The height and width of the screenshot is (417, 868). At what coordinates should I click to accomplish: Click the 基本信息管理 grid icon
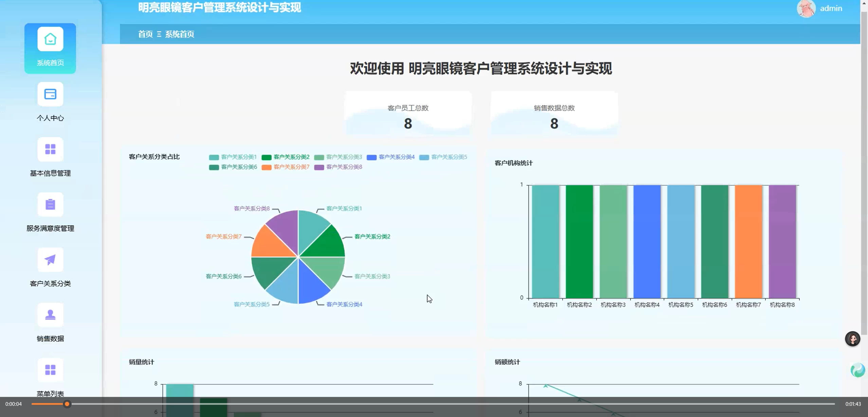50,149
